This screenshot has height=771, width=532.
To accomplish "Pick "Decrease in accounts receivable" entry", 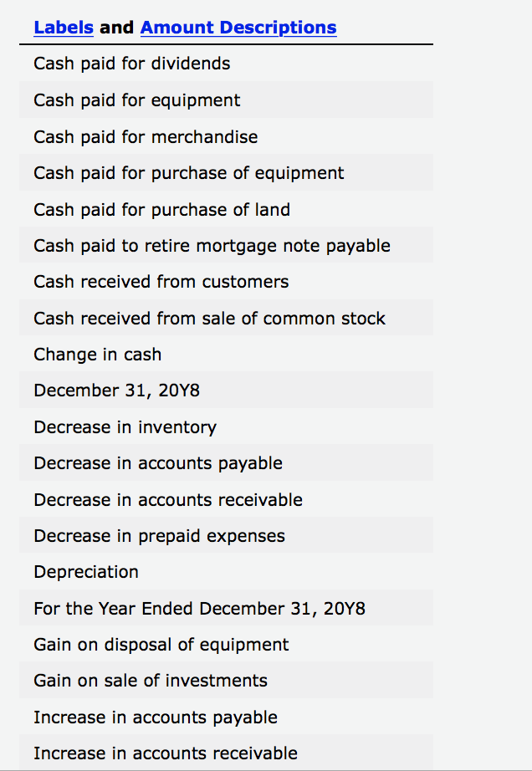I will click(168, 500).
